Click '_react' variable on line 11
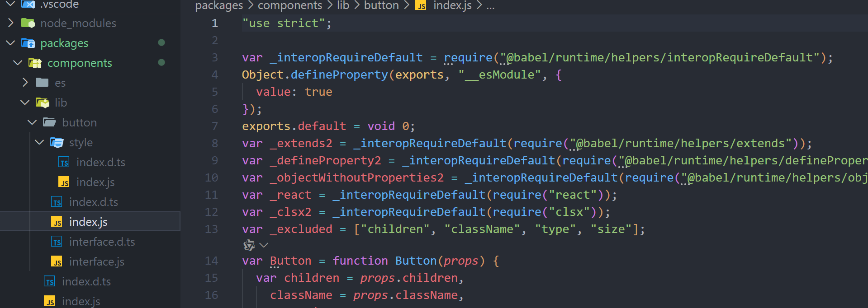The width and height of the screenshot is (868, 308). [290, 195]
